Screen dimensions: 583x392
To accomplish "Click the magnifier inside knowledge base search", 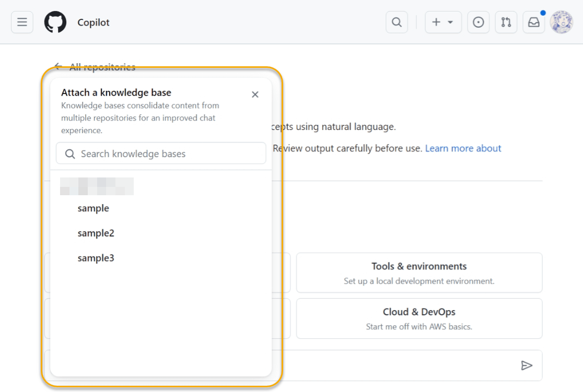I will pyautogui.click(x=69, y=153).
